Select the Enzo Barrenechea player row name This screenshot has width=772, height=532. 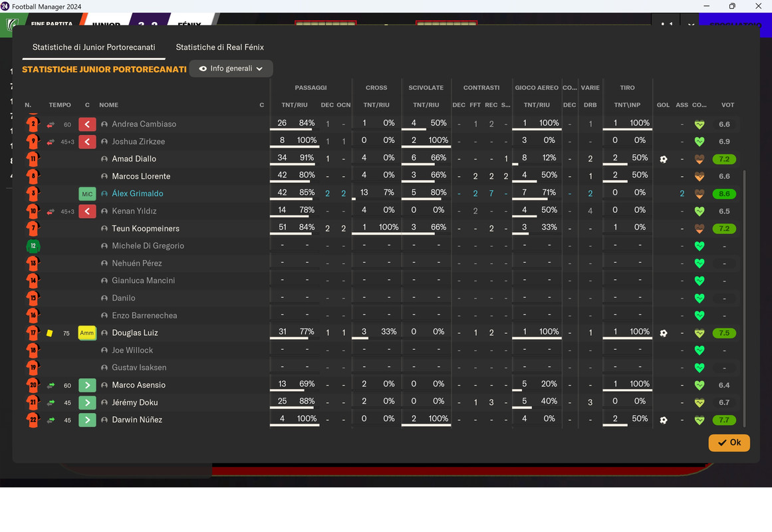(144, 316)
